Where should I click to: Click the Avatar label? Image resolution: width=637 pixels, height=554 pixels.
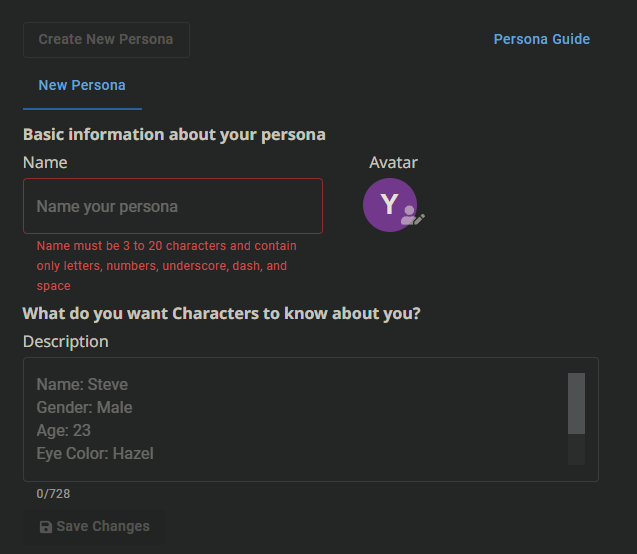click(393, 162)
